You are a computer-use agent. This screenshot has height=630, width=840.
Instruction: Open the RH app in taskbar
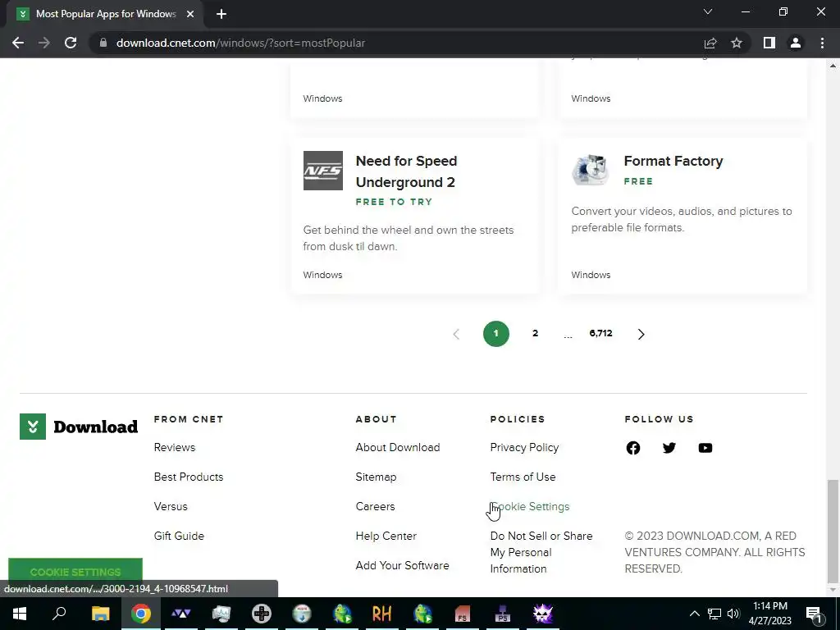382,614
